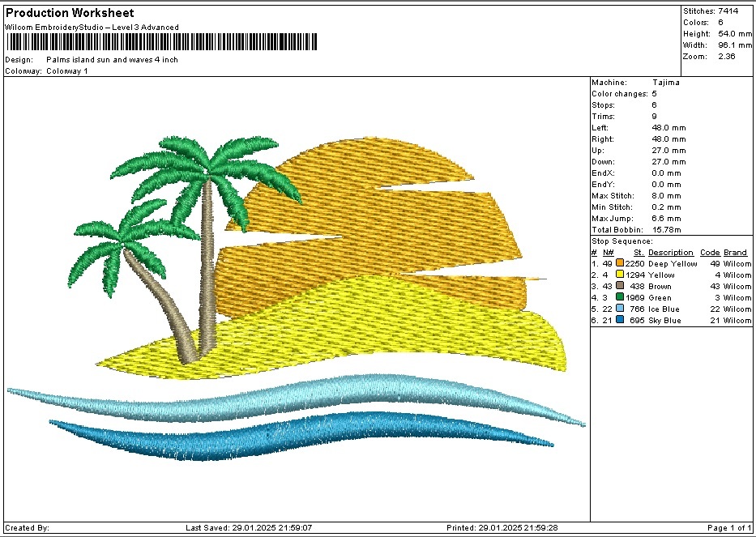
Task: Click the Description column header
Action: click(x=670, y=253)
